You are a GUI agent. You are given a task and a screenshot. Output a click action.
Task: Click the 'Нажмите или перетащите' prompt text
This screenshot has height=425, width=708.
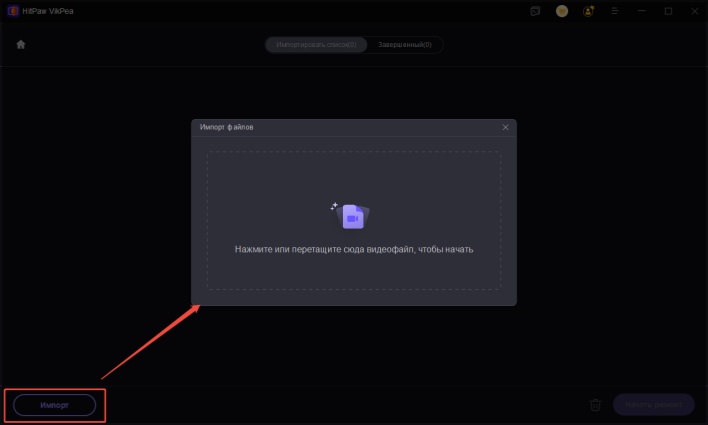353,249
